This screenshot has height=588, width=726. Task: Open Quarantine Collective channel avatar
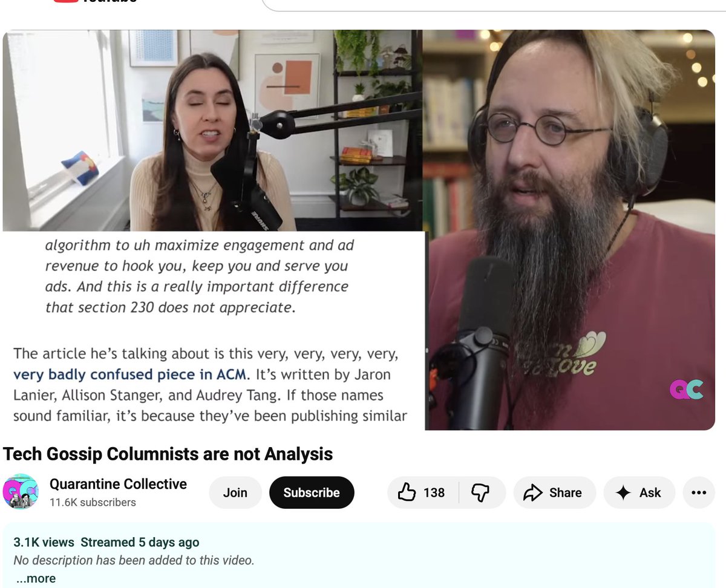tap(21, 491)
